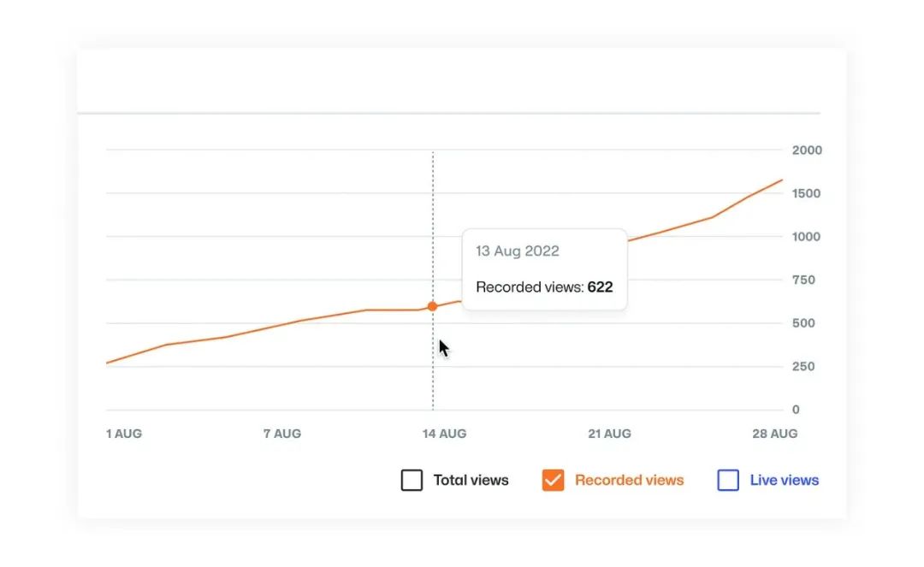Click the 1 AUG axis label
This screenshot has height=567, width=924.
[124, 434]
